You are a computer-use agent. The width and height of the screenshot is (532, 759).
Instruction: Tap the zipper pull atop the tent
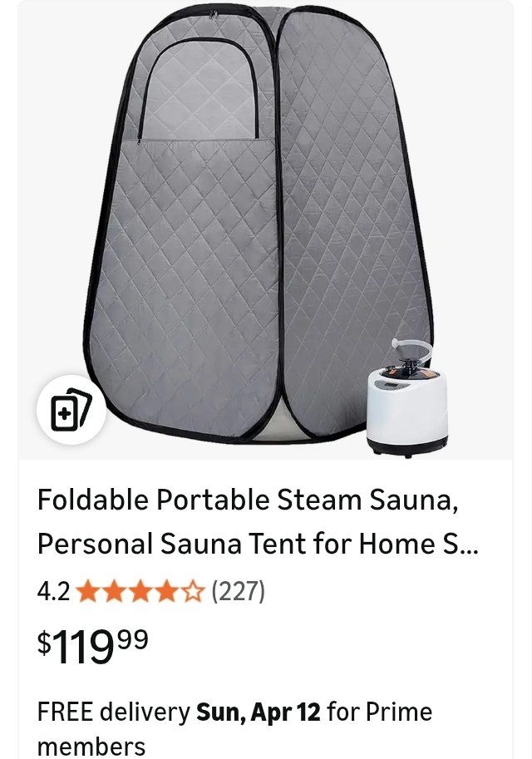(x=213, y=14)
